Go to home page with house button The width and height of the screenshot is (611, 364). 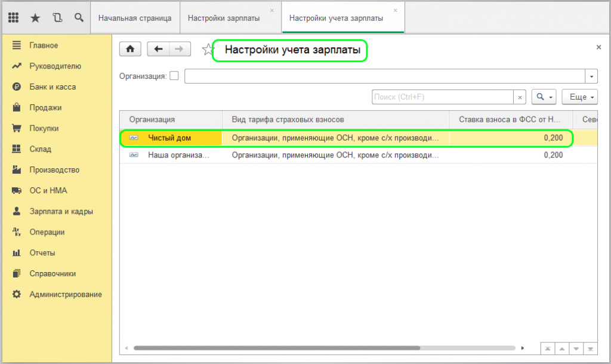click(x=130, y=49)
